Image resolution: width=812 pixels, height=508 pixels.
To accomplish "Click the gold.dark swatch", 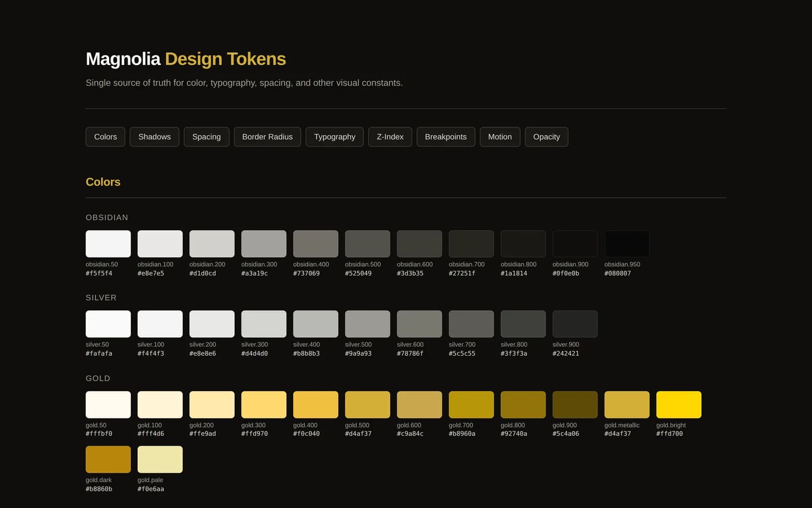I will point(108,460).
